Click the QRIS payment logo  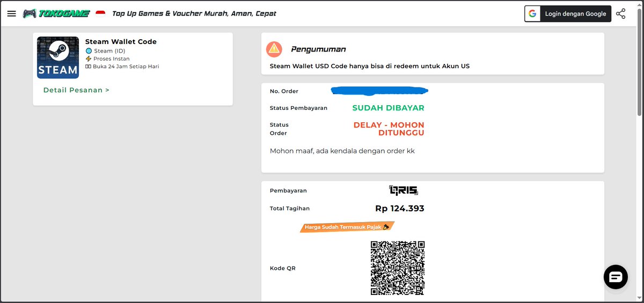(404, 190)
